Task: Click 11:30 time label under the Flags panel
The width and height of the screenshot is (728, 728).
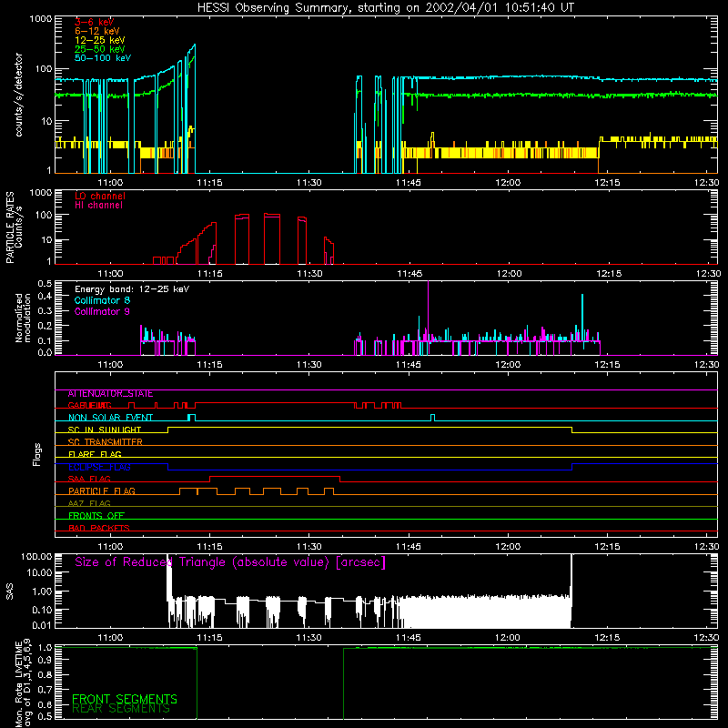Action: coord(308,547)
